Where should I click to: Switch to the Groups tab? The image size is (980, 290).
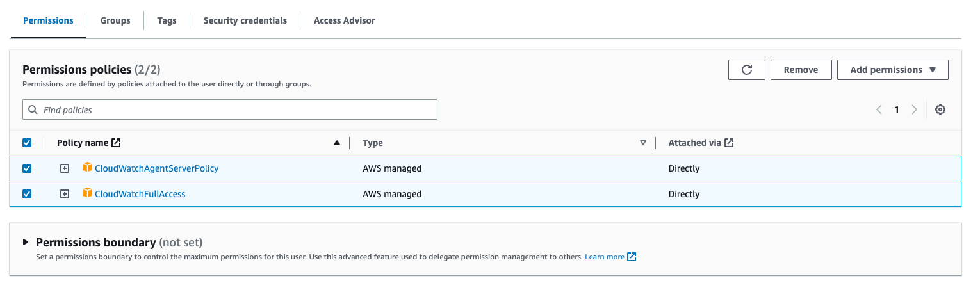point(115,20)
